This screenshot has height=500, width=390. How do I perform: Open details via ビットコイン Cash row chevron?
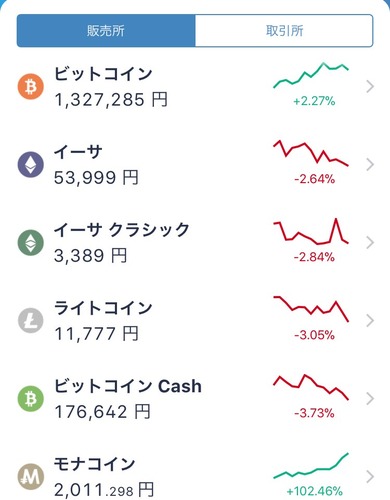370,399
